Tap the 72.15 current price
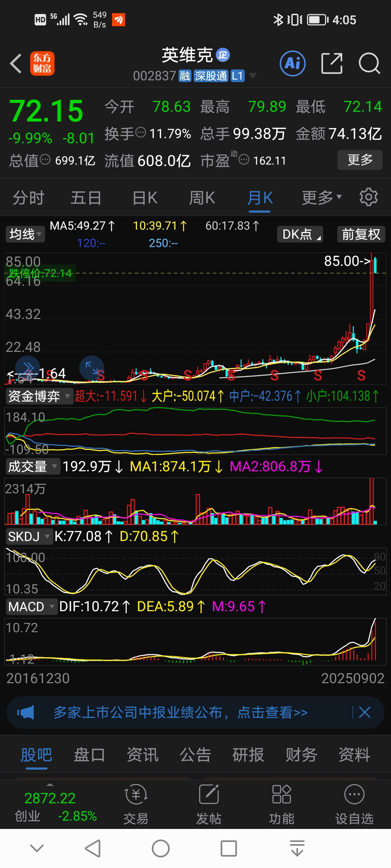The width and height of the screenshot is (391, 868). 46,111
